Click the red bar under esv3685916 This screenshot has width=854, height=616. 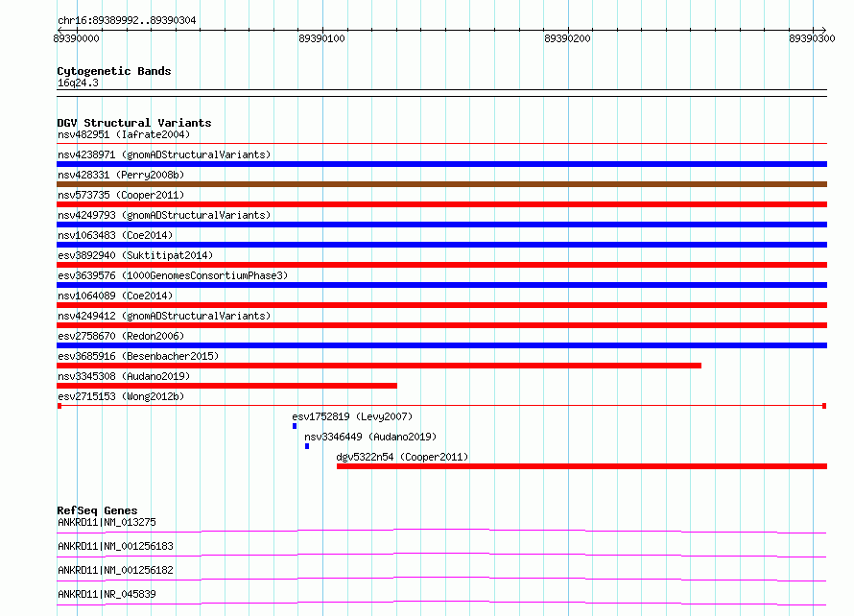click(x=379, y=366)
